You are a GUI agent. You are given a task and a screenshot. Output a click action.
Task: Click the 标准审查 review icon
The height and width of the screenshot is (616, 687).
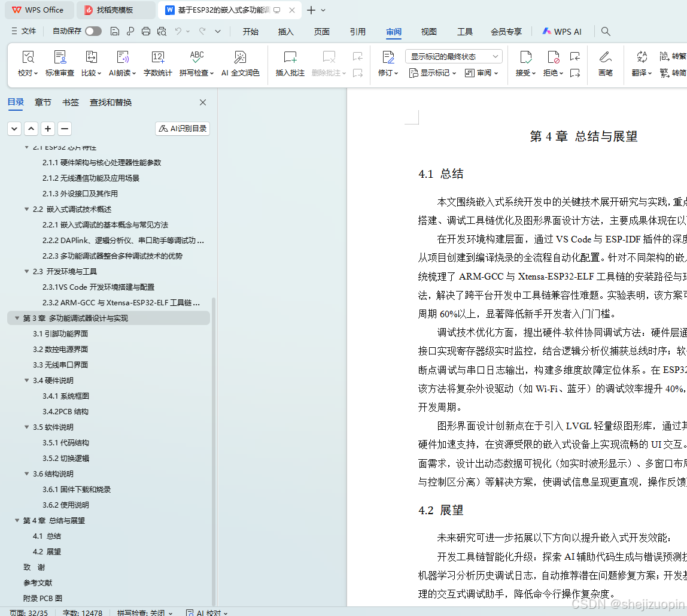(x=60, y=62)
